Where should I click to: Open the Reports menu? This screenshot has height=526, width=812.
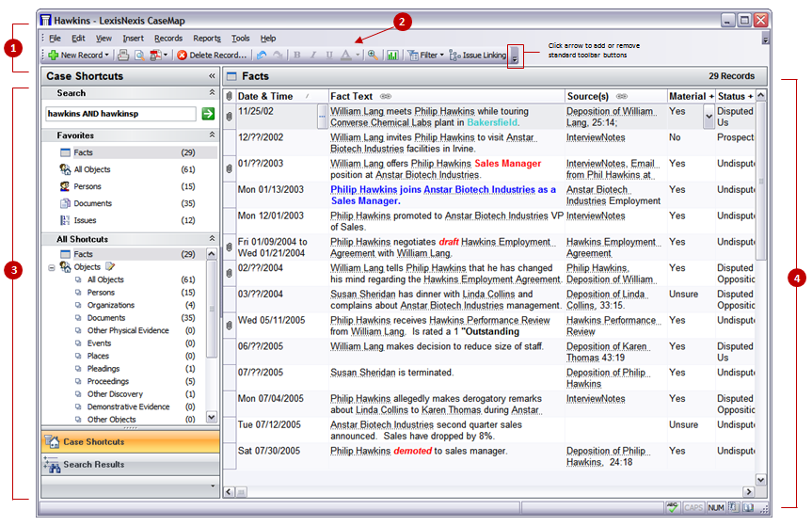(x=206, y=39)
